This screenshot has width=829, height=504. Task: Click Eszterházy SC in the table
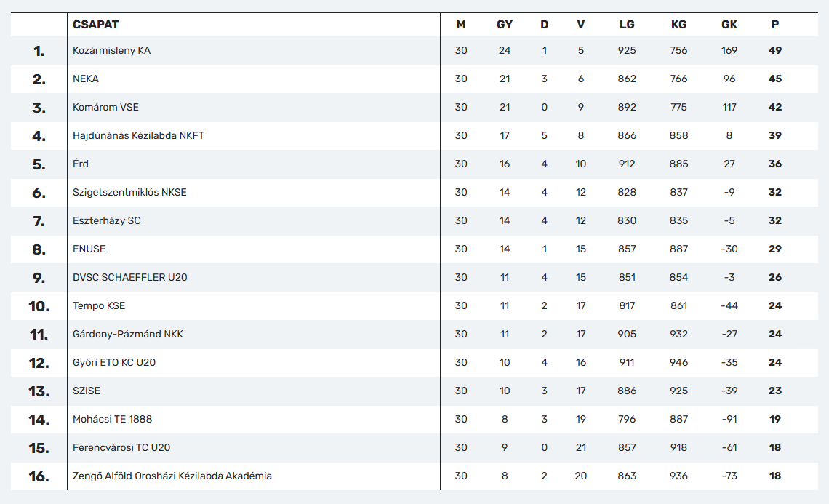pyautogui.click(x=107, y=220)
